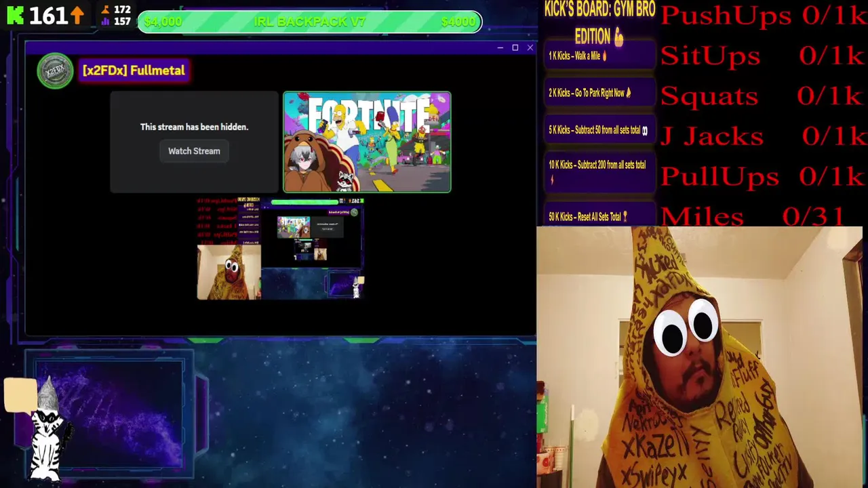Minimize the Discord call window

coord(500,47)
